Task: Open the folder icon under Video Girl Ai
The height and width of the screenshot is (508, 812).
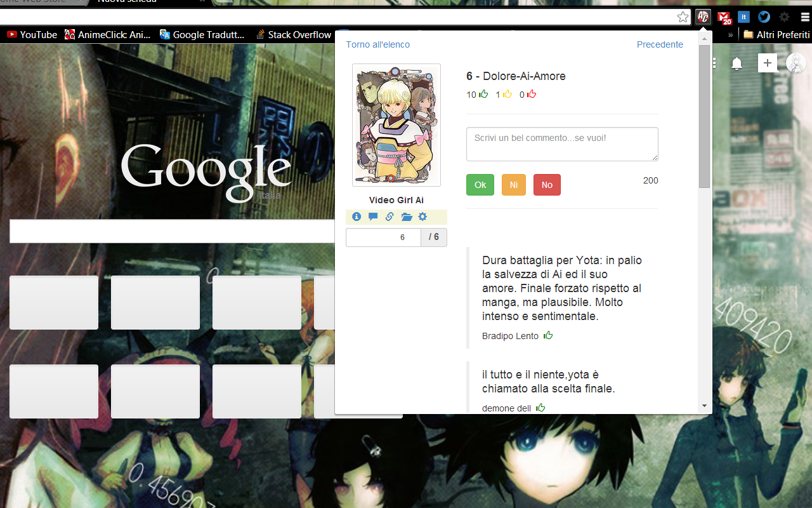Action: pyautogui.click(x=405, y=217)
